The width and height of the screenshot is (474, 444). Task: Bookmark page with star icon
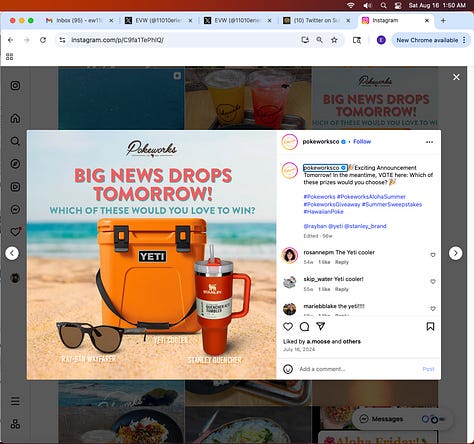click(334, 40)
